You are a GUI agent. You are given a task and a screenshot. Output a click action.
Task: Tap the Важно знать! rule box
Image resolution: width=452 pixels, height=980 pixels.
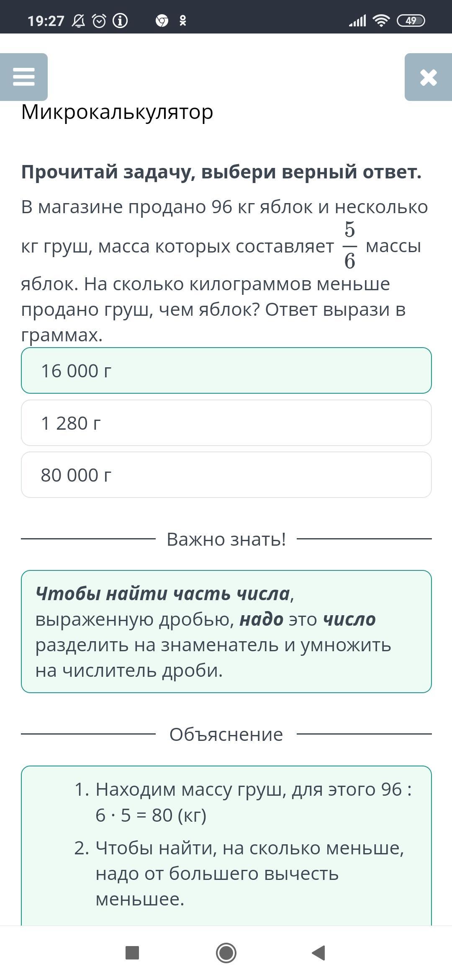click(x=226, y=632)
